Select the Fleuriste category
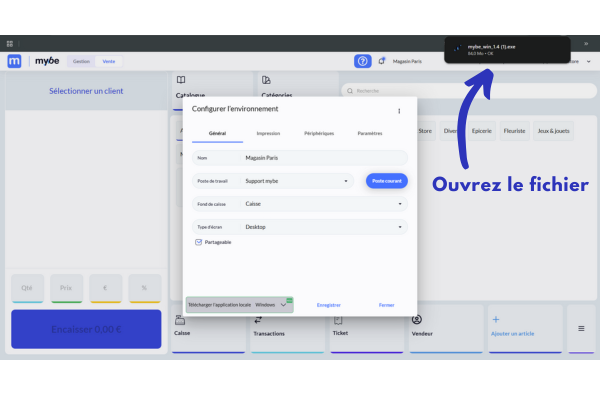 (515, 131)
